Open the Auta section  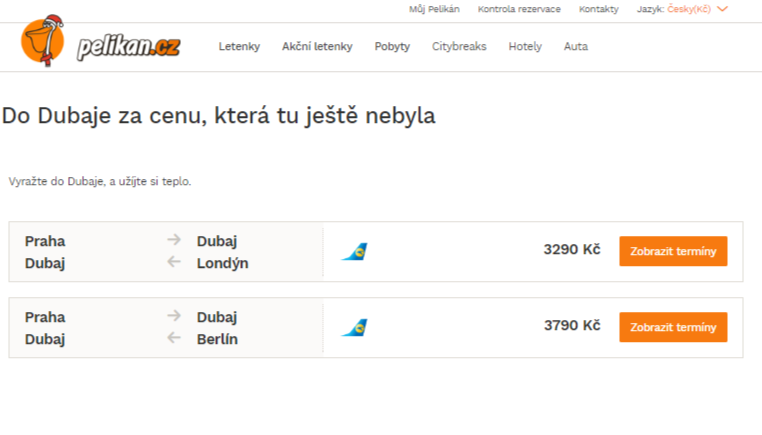click(576, 46)
